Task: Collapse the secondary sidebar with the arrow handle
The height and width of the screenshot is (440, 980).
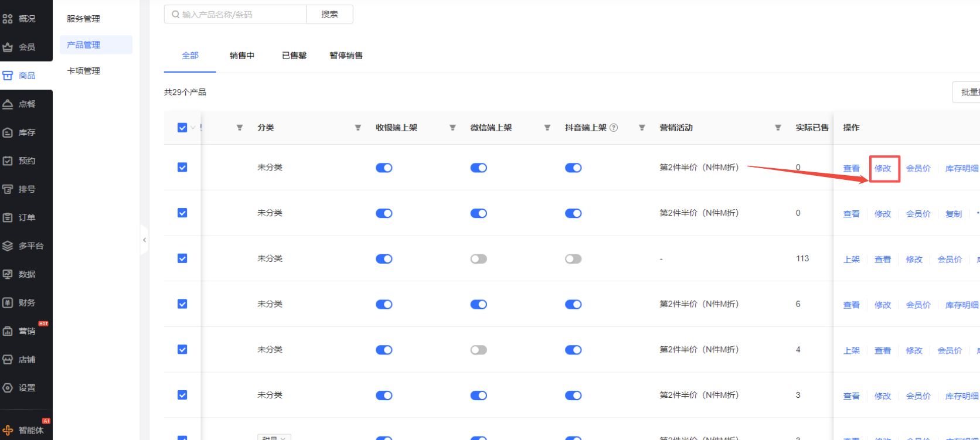Action: [144, 240]
